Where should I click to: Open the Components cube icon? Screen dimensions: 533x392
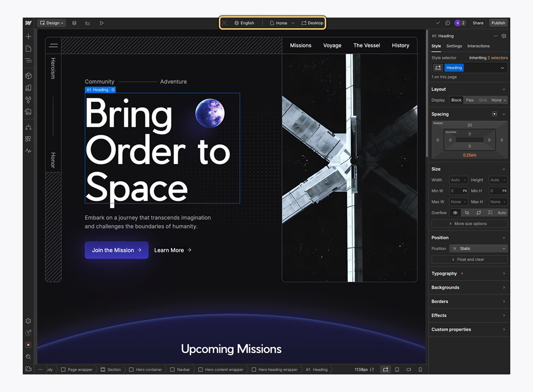(28, 75)
